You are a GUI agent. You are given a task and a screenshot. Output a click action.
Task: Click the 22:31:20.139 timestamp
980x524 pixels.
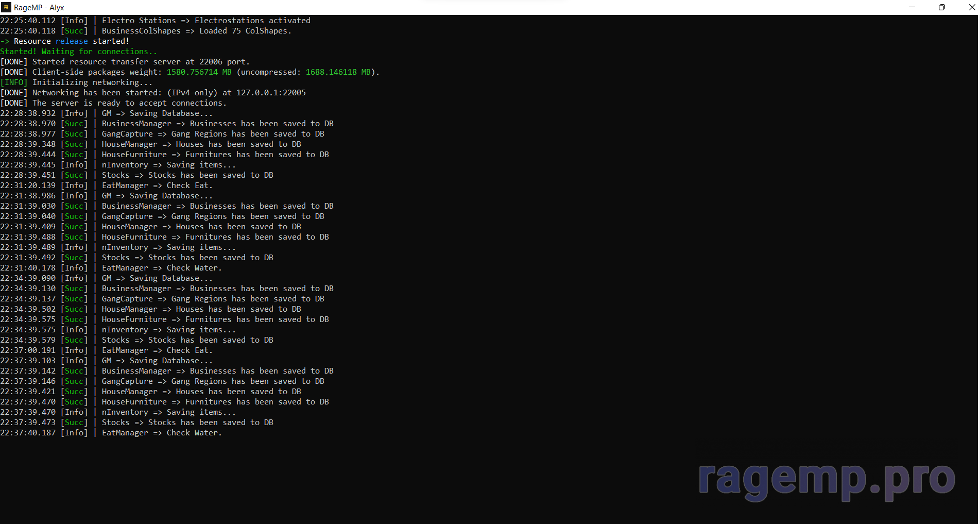click(28, 185)
